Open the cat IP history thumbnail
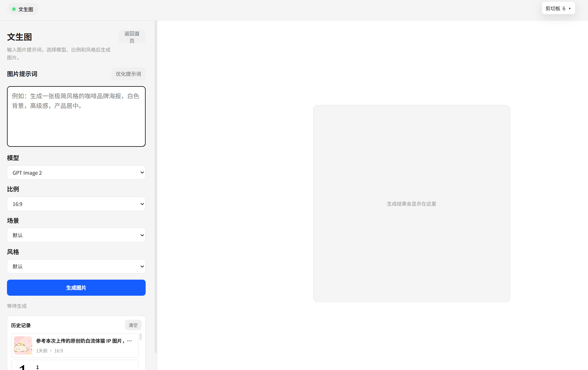This screenshot has height=370, width=588. pyautogui.click(x=23, y=345)
